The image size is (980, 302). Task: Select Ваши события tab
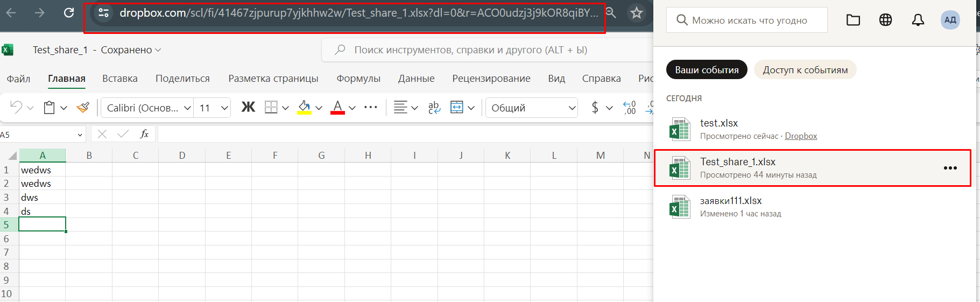pos(707,69)
